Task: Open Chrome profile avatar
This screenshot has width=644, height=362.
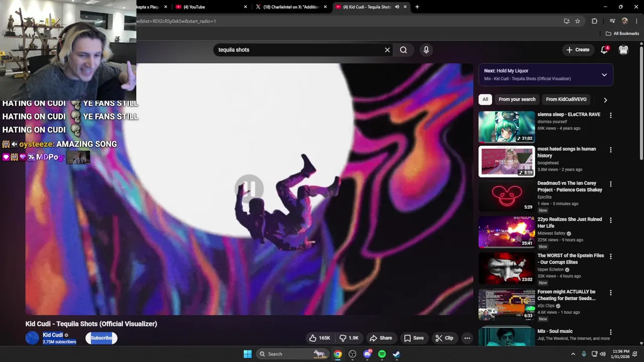Action: (x=625, y=21)
